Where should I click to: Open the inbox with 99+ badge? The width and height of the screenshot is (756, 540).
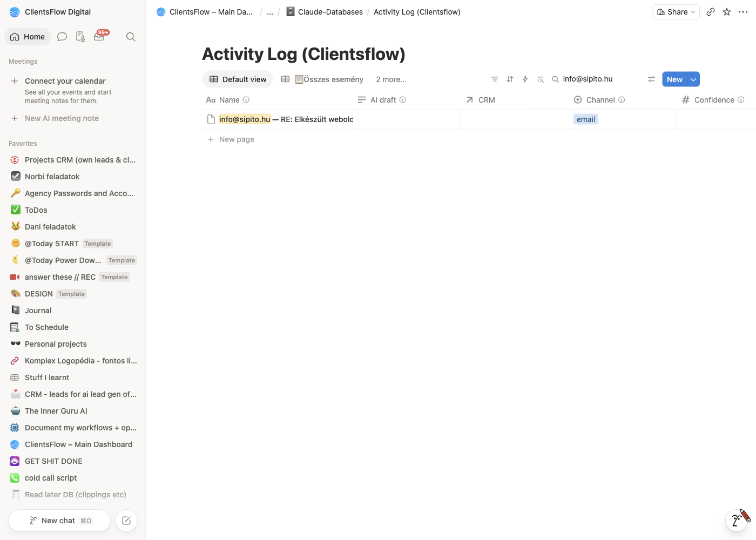point(100,36)
